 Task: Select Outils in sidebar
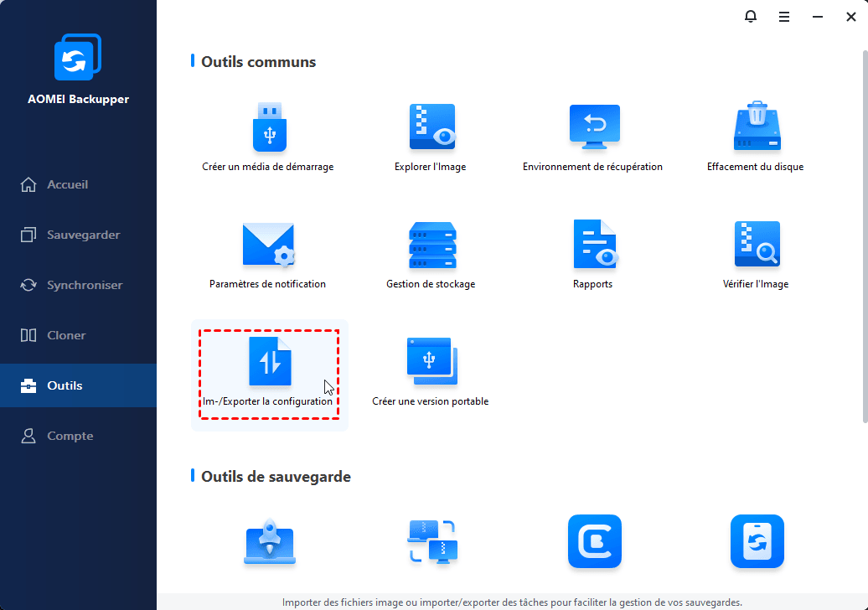pyautogui.click(x=78, y=385)
